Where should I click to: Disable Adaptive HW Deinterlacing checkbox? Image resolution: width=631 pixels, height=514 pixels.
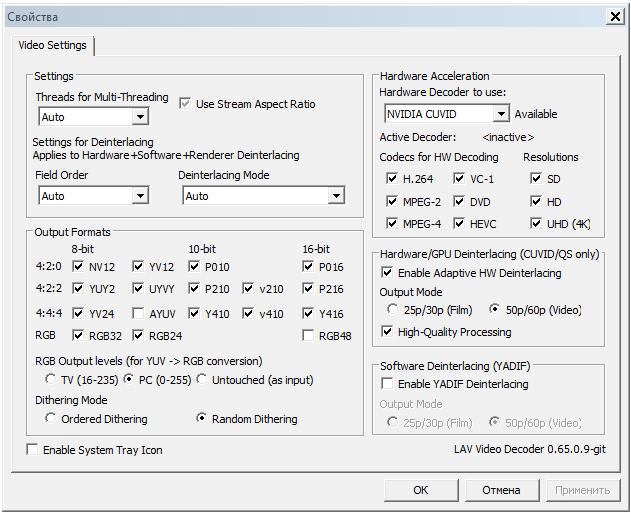[388, 273]
